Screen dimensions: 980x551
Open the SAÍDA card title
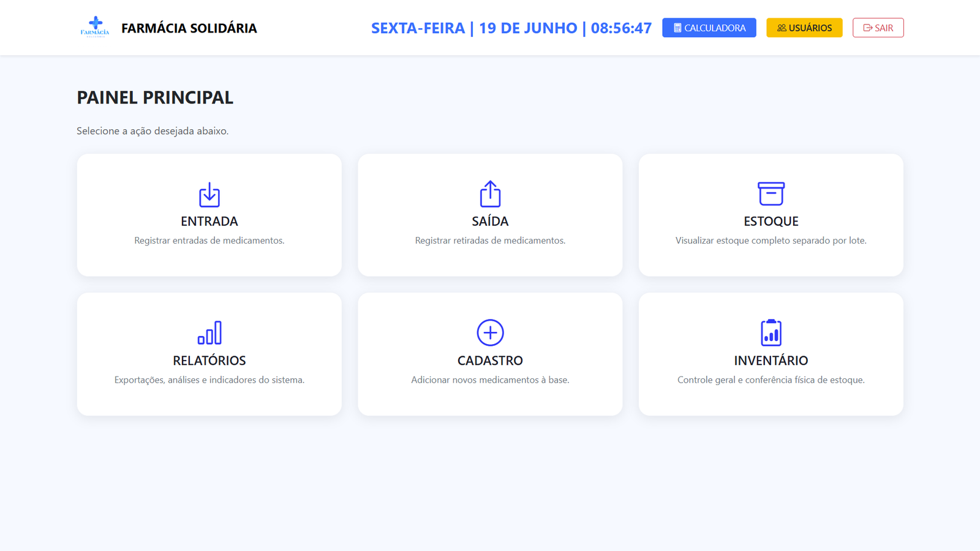(x=490, y=221)
